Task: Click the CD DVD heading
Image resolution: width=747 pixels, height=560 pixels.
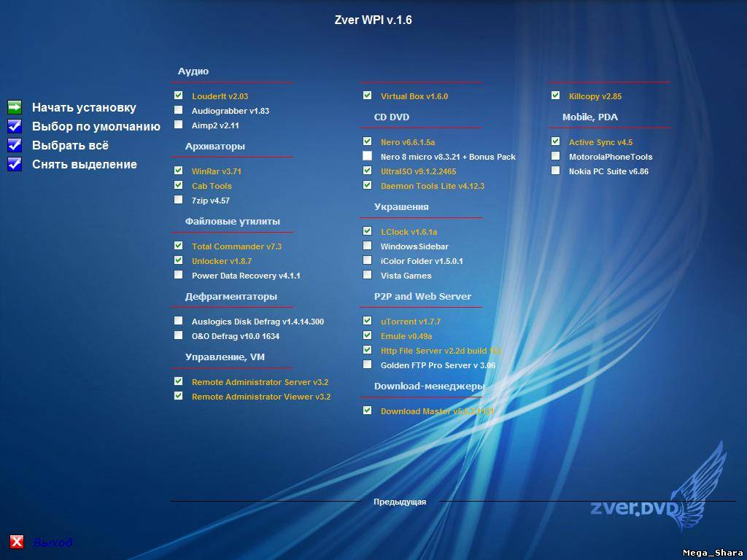Action: pyautogui.click(x=392, y=117)
